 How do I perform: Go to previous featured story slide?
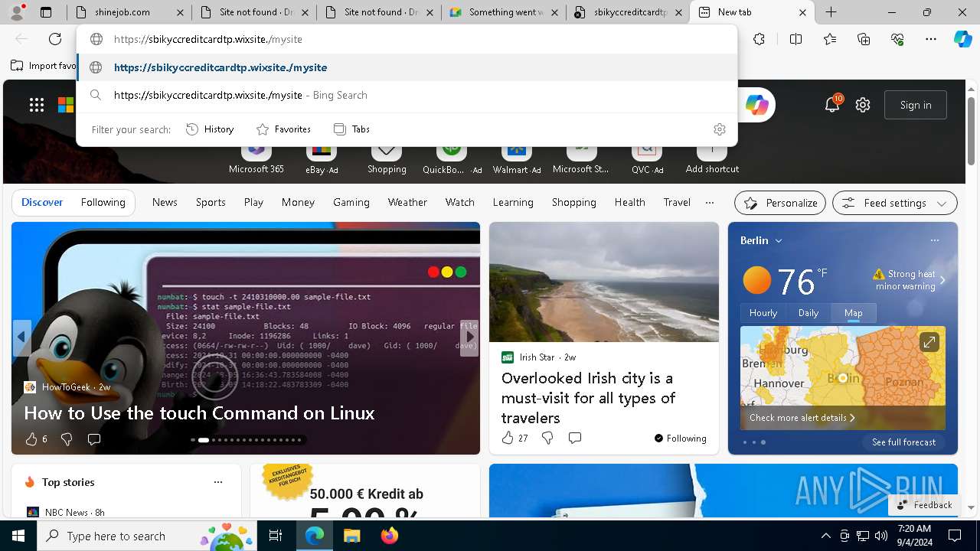(21, 337)
